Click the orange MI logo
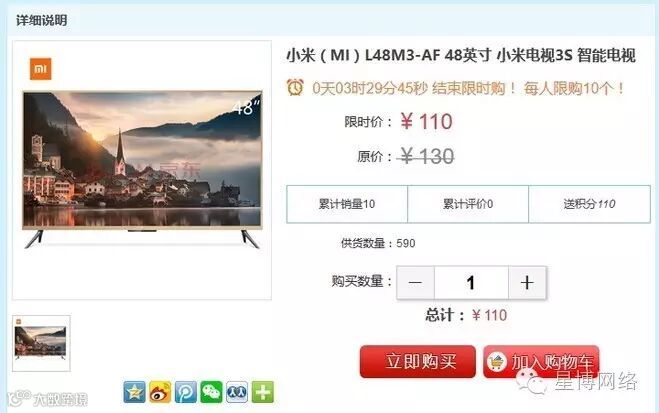 click(41, 68)
